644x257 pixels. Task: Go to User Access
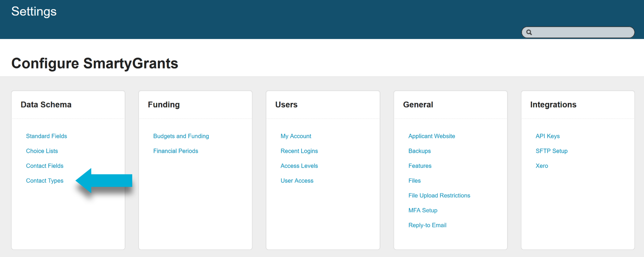tap(297, 180)
